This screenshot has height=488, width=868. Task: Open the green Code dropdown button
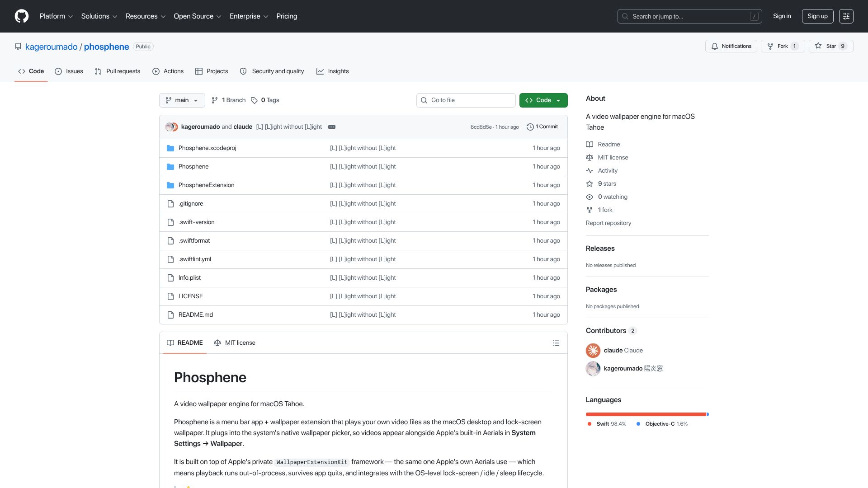tap(543, 100)
